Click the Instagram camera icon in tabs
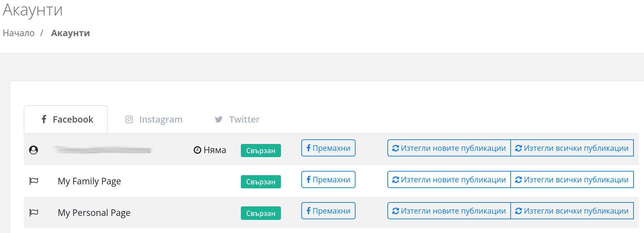The image size is (644, 233). tap(129, 119)
